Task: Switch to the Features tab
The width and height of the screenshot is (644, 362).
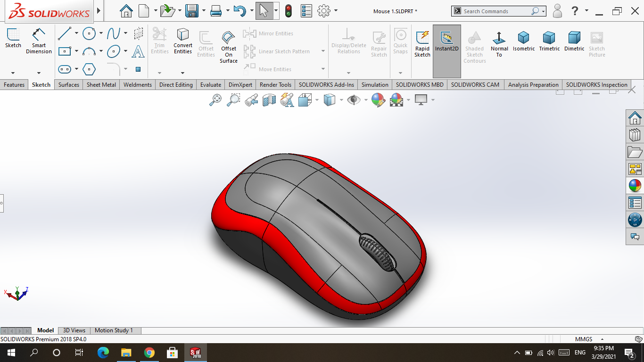Action: click(x=14, y=85)
